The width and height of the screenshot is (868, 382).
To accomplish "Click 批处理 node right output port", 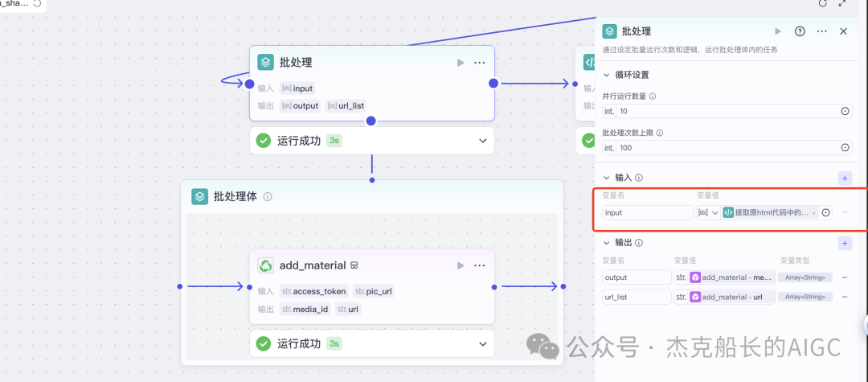I will click(x=493, y=83).
